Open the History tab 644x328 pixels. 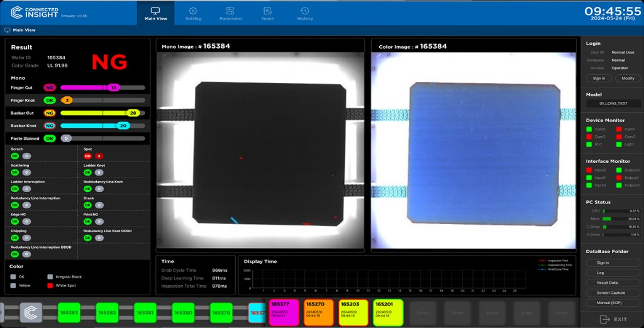(x=305, y=14)
